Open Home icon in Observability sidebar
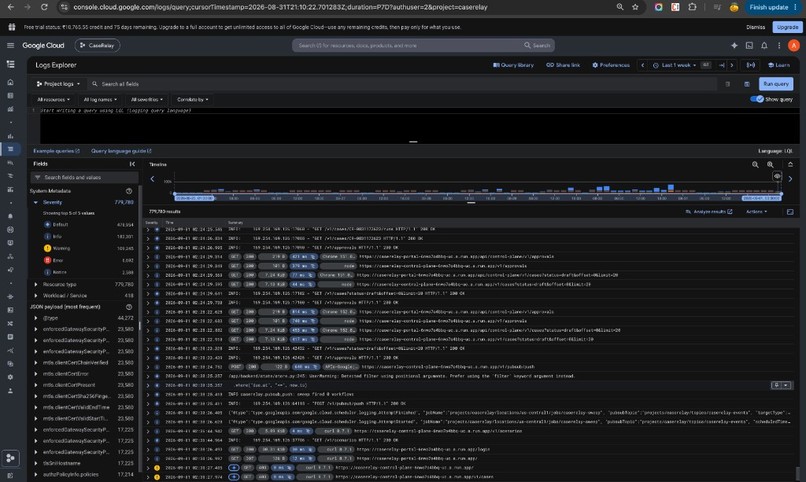Image resolution: width=806 pixels, height=482 pixels. click(10, 82)
